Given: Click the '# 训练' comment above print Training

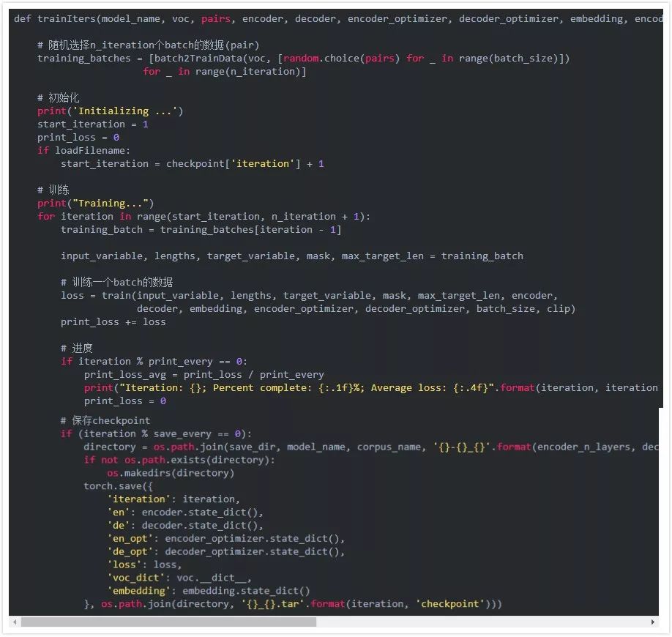Looking at the screenshot, I should pos(53,190).
